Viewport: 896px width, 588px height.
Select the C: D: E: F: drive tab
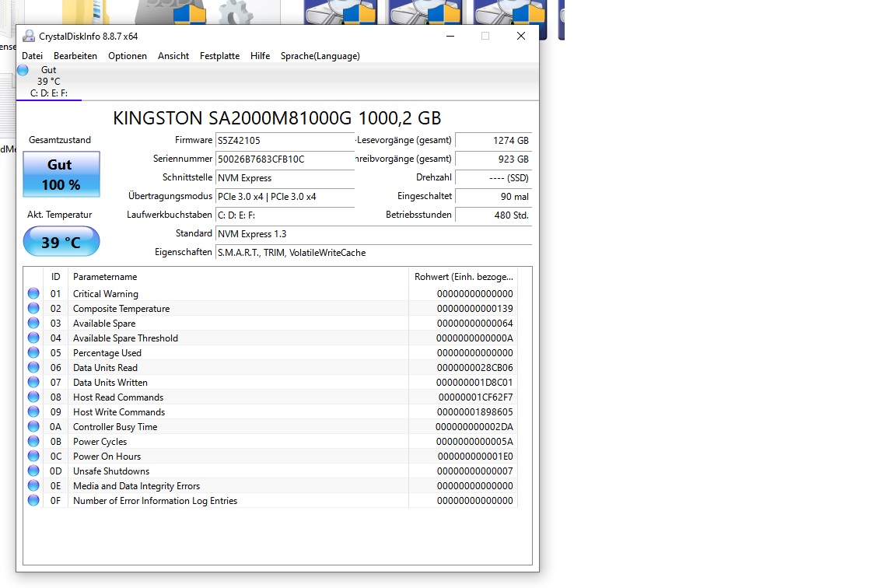(49, 82)
